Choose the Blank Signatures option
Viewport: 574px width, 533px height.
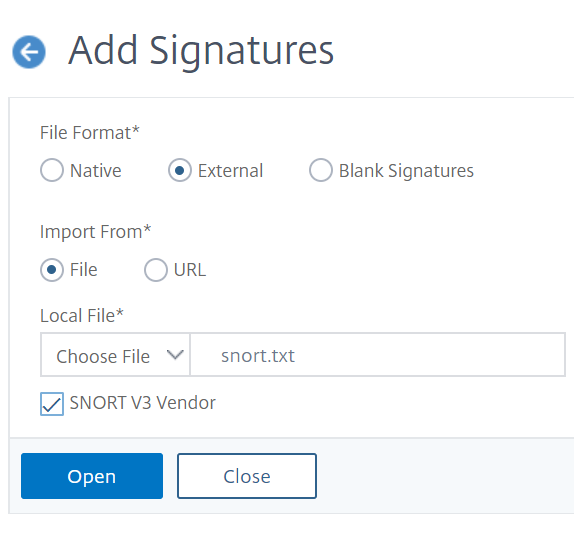321,170
